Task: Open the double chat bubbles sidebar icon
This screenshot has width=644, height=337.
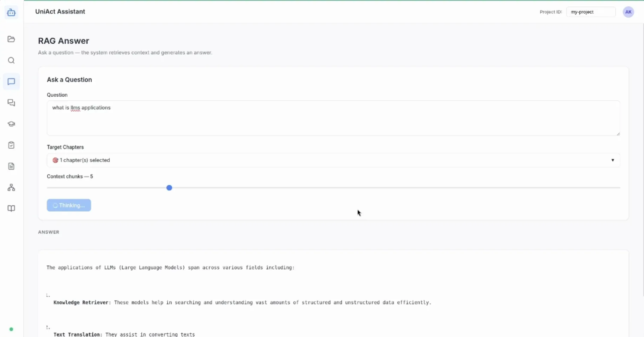Action: coord(11,103)
